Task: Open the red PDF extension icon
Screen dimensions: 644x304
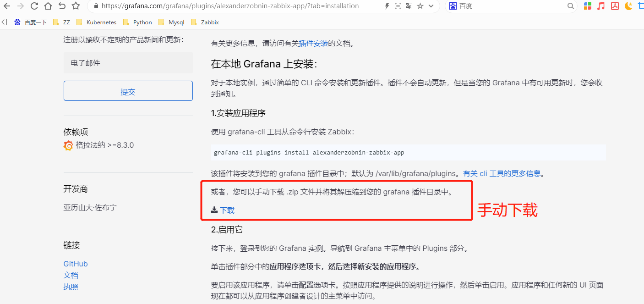Action: [x=615, y=6]
